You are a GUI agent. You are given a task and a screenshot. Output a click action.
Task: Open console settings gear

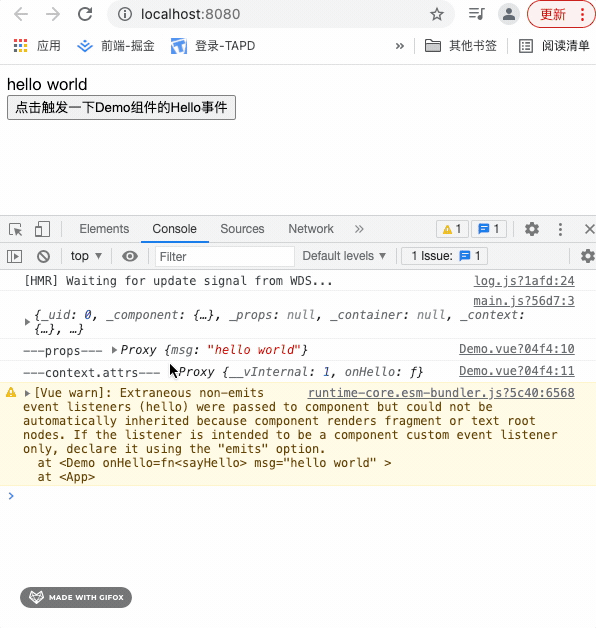click(588, 256)
